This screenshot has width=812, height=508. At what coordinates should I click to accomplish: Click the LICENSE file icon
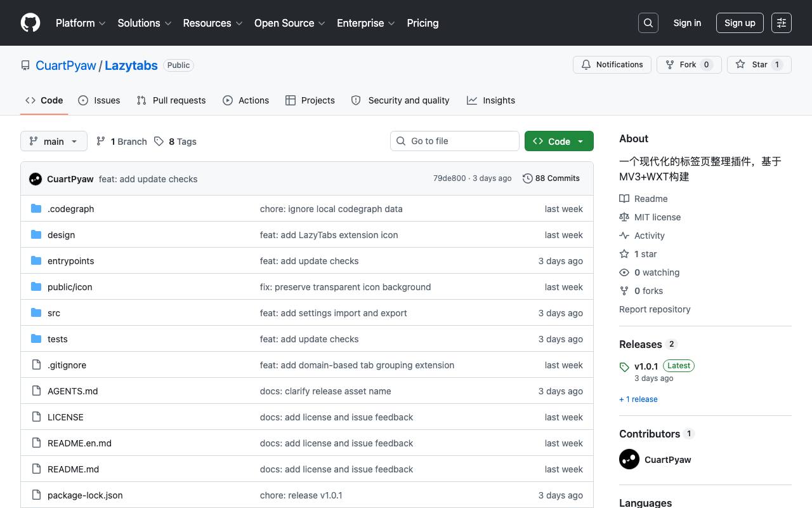point(36,417)
